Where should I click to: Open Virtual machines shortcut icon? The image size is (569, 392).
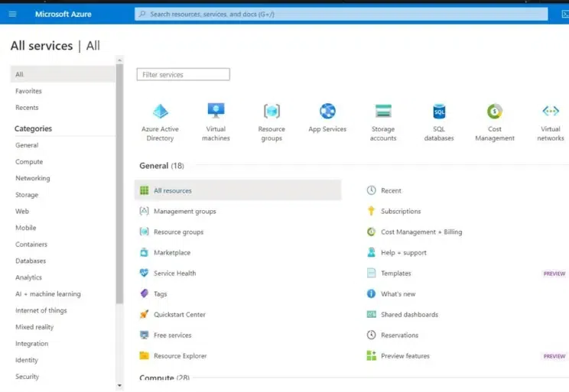coord(216,111)
